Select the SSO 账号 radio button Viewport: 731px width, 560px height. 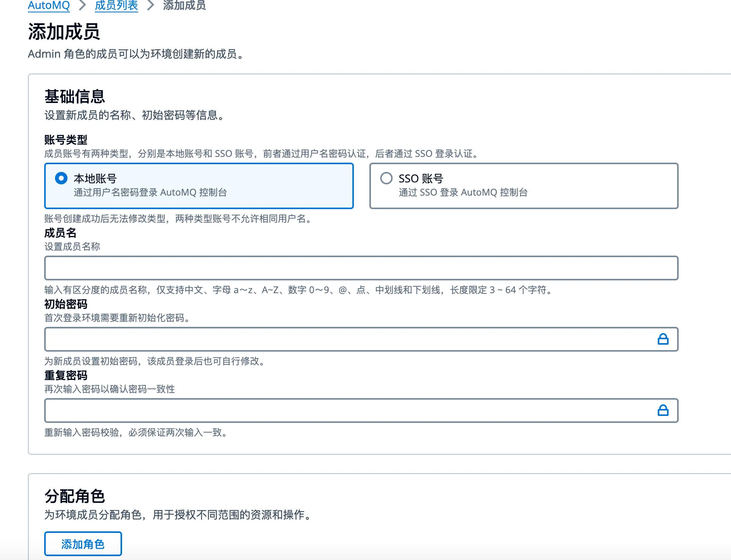click(x=386, y=179)
